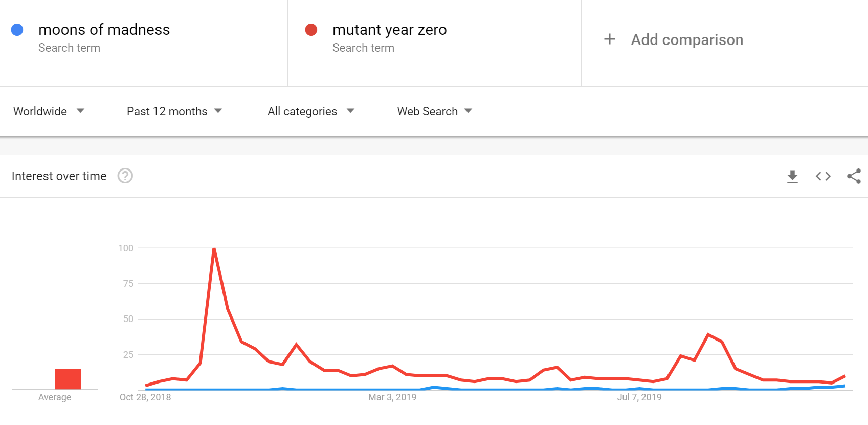Share the Interest over time chart
868x425 pixels.
point(854,176)
